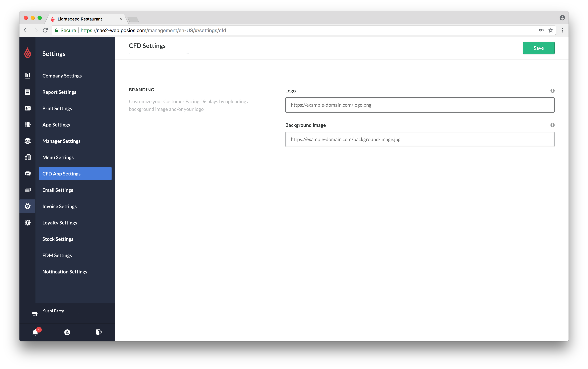Expand the Notification Settings menu item
The image size is (588, 369).
(65, 271)
